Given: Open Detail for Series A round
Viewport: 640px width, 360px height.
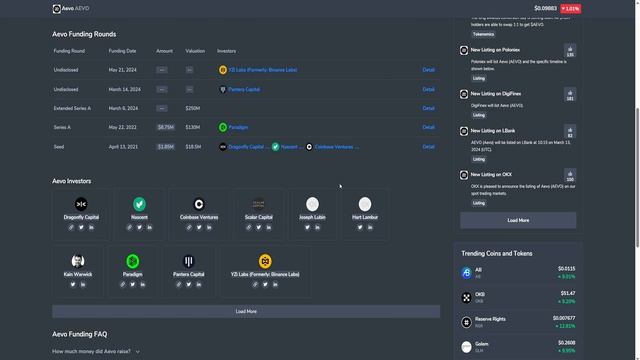Looking at the screenshot, I should pyautogui.click(x=429, y=127).
